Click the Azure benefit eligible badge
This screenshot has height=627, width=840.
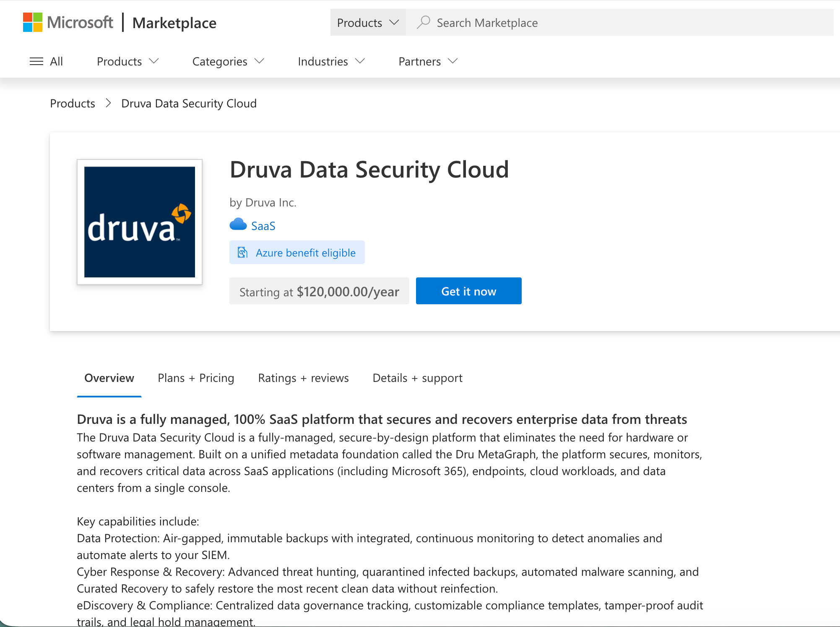tap(297, 252)
